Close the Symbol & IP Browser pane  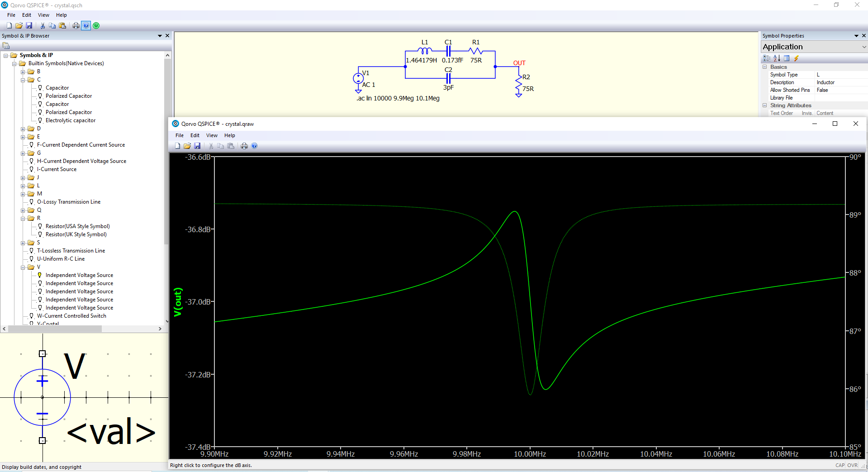(x=167, y=36)
